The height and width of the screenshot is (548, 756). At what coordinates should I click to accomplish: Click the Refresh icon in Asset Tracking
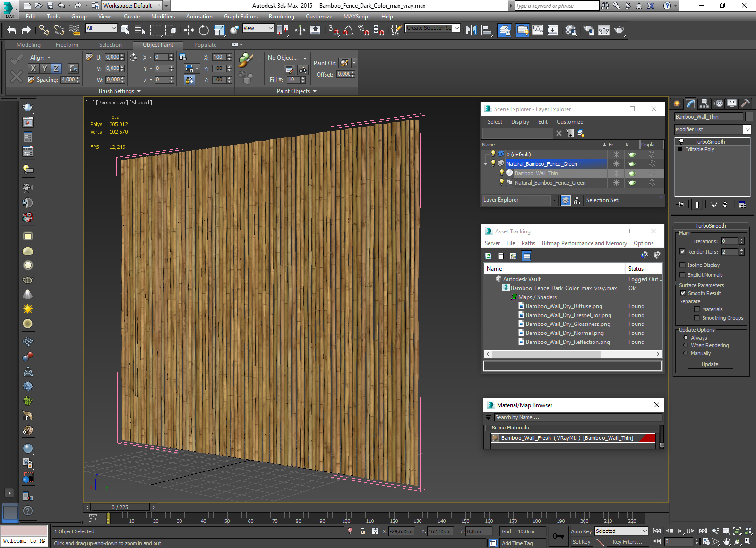(488, 256)
